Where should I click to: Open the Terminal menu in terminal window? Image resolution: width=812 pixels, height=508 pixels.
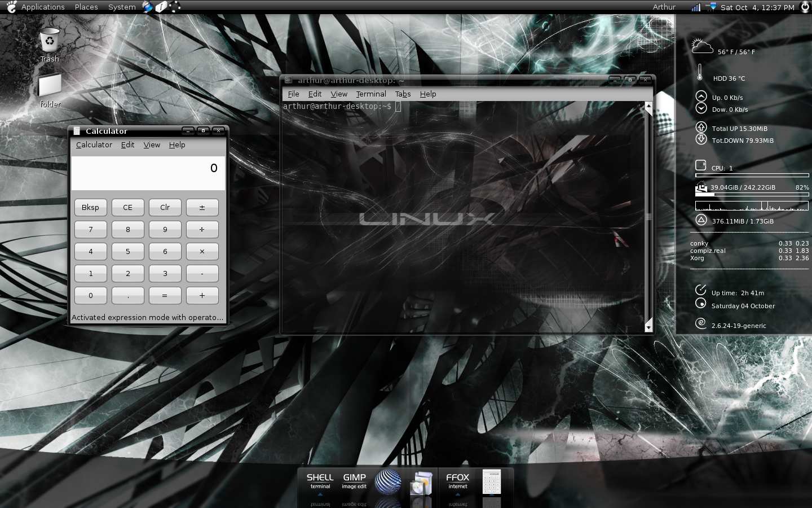(x=371, y=94)
